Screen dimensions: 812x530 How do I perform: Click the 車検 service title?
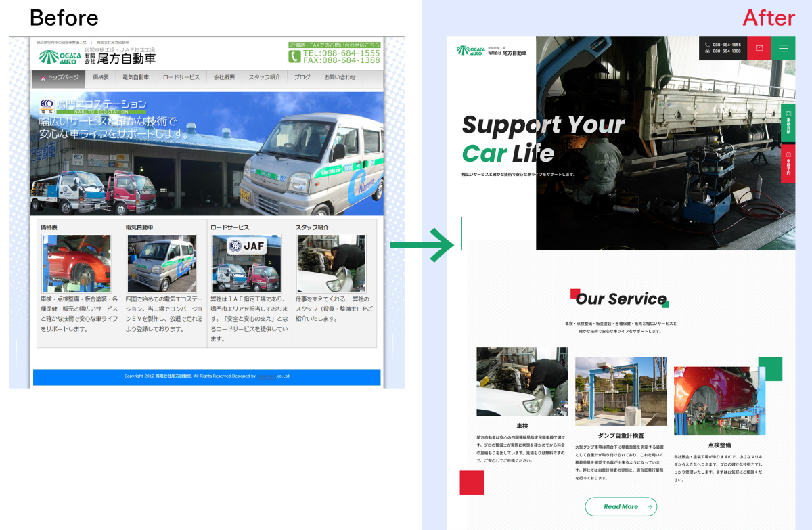[522, 426]
